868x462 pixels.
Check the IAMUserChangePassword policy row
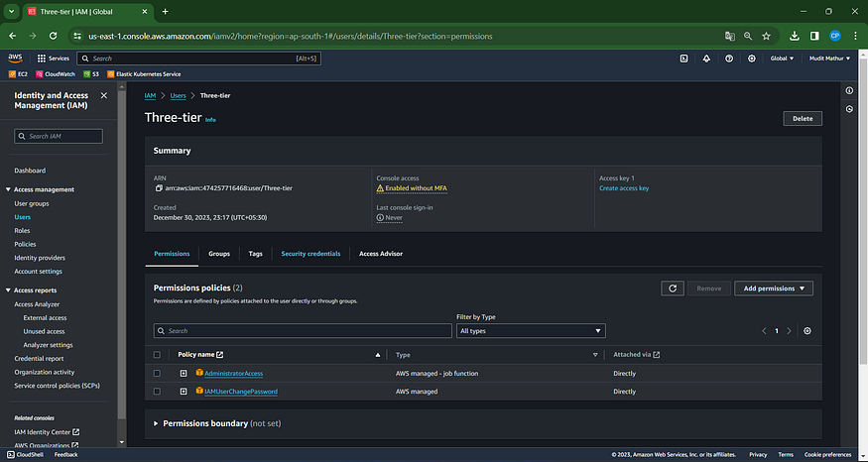tap(157, 392)
